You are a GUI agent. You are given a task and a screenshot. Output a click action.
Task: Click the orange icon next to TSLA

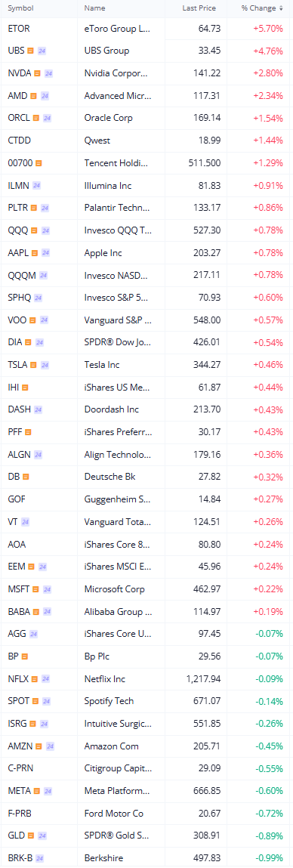point(33,365)
